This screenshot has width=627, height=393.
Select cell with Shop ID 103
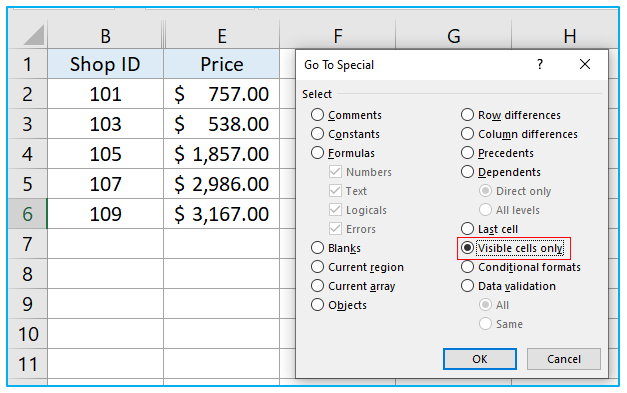pyautogui.click(x=106, y=124)
